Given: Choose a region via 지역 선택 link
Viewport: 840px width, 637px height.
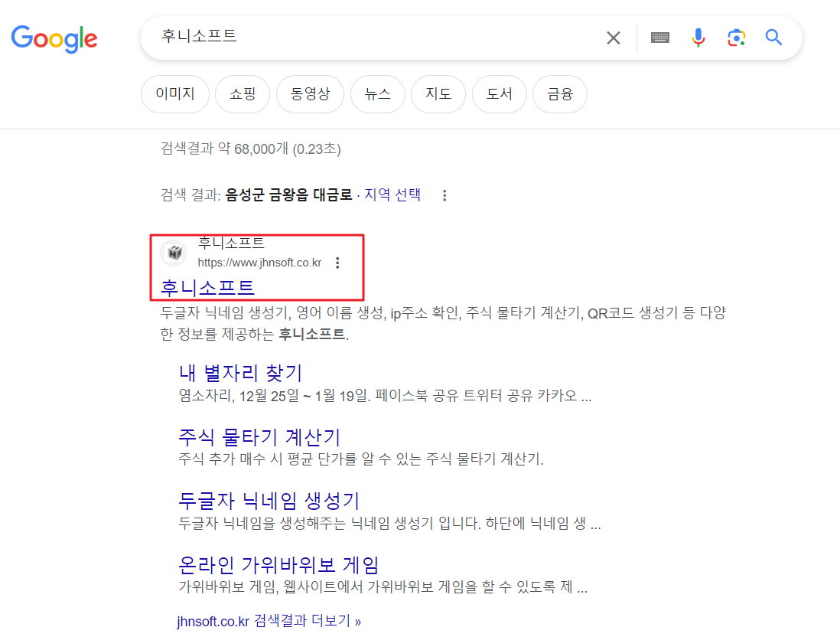Looking at the screenshot, I should (392, 194).
